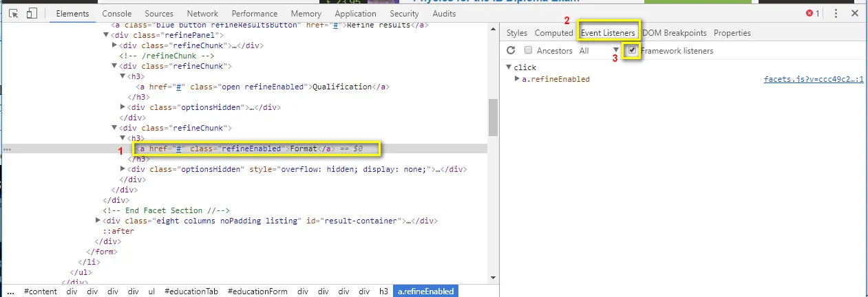Collapse the h3 containing the Format link

pyautogui.click(x=123, y=138)
